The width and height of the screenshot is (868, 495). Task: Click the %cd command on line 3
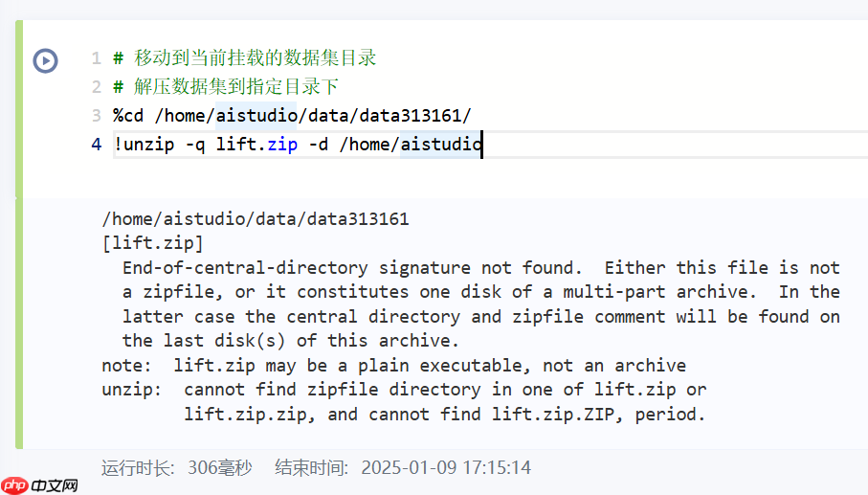click(x=128, y=116)
